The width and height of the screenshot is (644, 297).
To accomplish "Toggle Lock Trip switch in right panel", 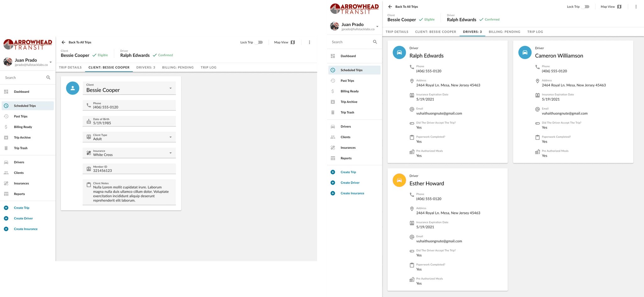I will 586,7.
